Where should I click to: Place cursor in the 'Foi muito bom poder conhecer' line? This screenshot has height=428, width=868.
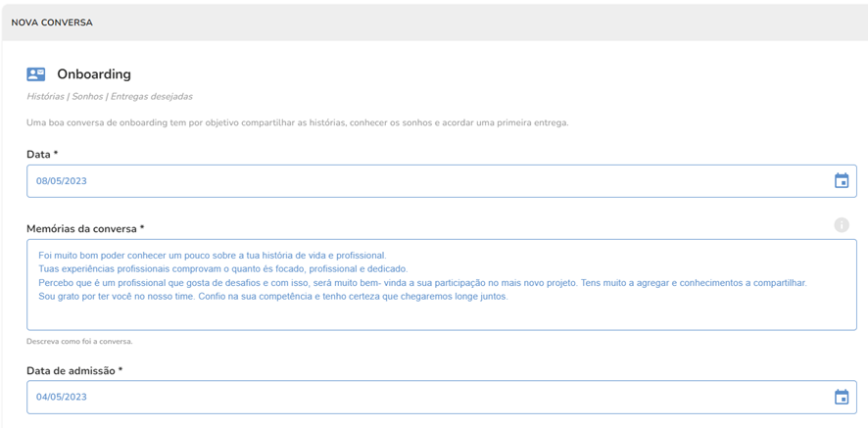[213, 256]
